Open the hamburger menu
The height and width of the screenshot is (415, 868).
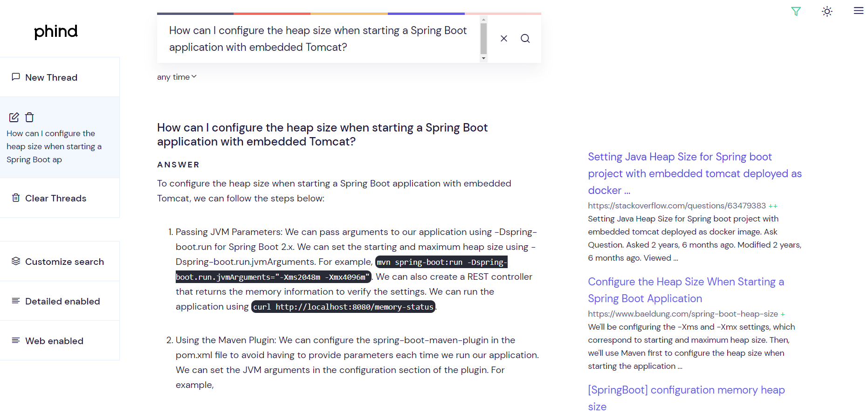click(x=858, y=11)
